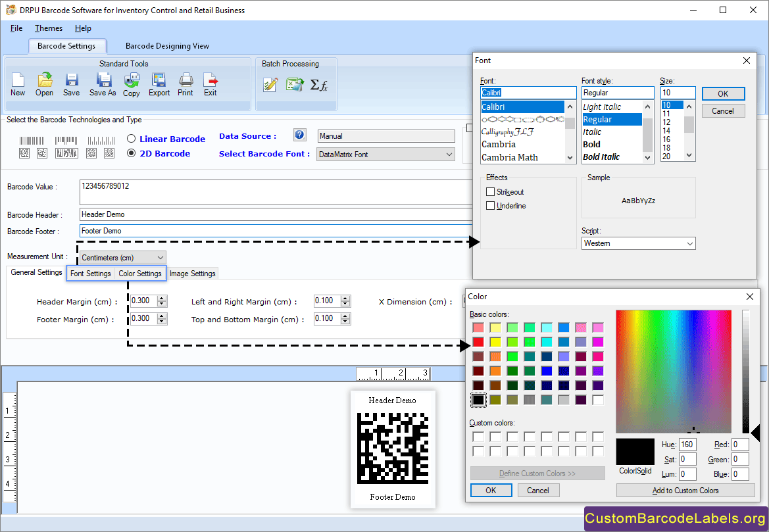Open the pencil-and-notepad Batch Processing icon
This screenshot has height=532, width=769.
pyautogui.click(x=270, y=85)
